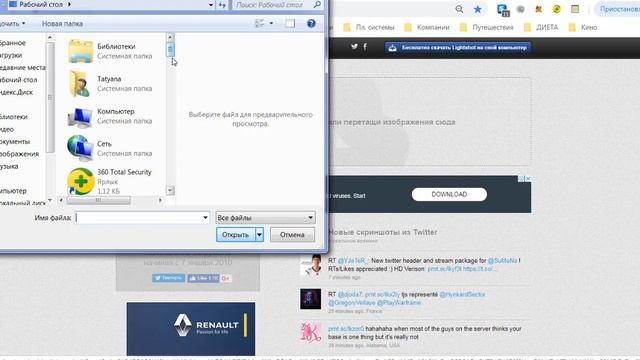The height and width of the screenshot is (360, 640).
Task: Click the browser zoom magnifier icon
Action: (459, 9)
